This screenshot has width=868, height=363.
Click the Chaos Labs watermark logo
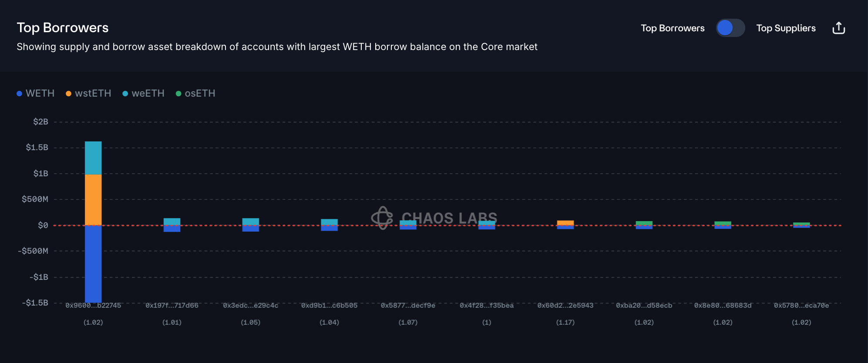382,218
